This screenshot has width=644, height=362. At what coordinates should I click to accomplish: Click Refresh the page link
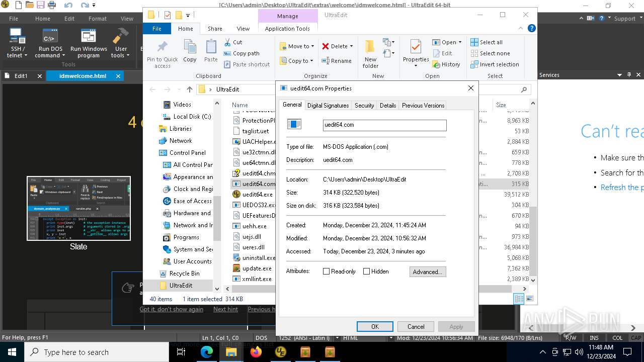pos(622,187)
